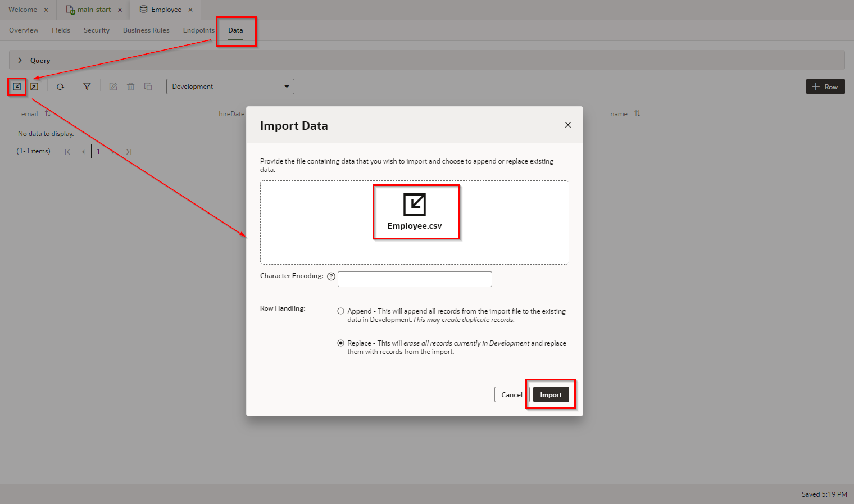The width and height of the screenshot is (854, 504).
Task: Select the Append row handling option
Action: point(340,311)
